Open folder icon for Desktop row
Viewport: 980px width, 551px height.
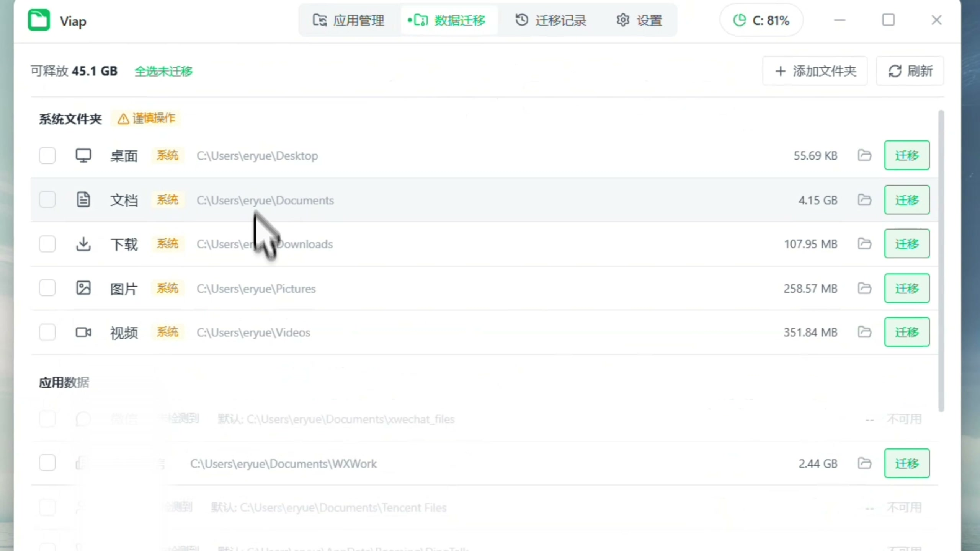pyautogui.click(x=864, y=155)
